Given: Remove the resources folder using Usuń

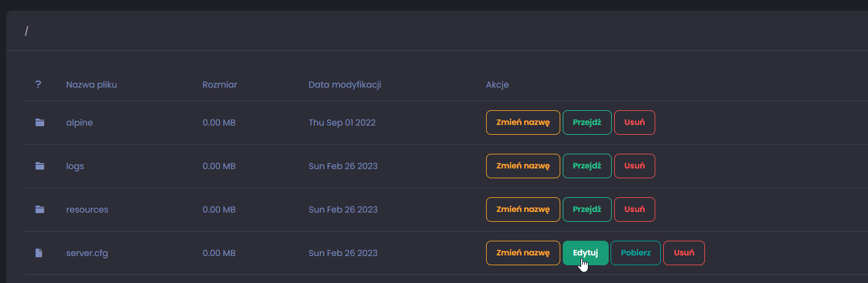Looking at the screenshot, I should click(x=634, y=209).
